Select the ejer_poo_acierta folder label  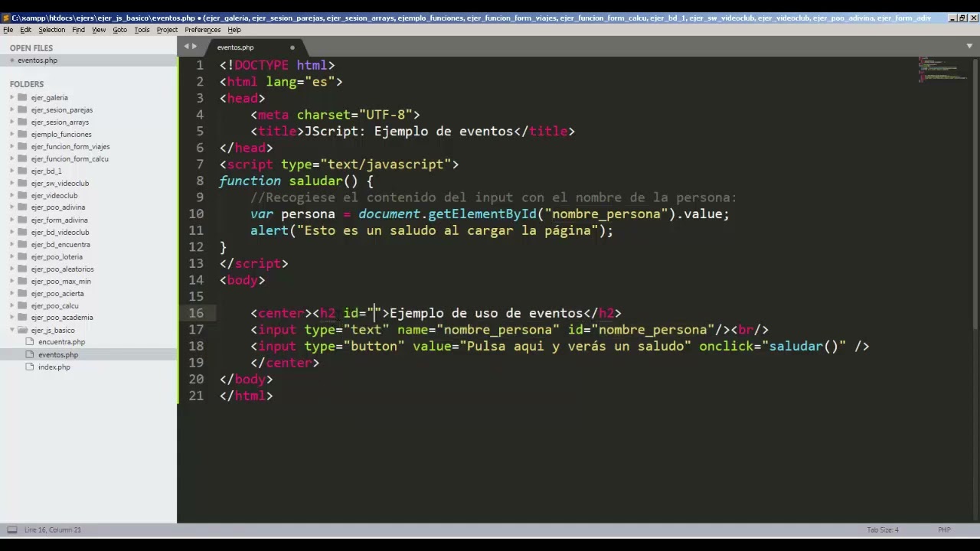(x=57, y=294)
